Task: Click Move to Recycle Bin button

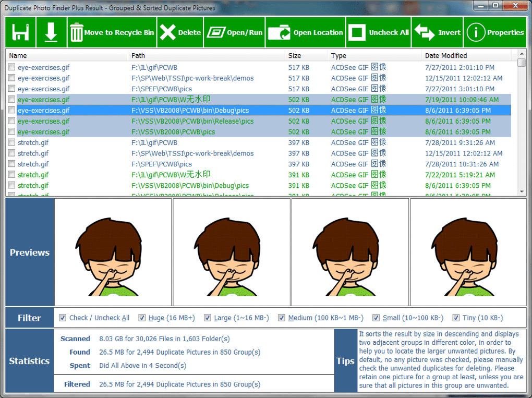Action: click(112, 32)
